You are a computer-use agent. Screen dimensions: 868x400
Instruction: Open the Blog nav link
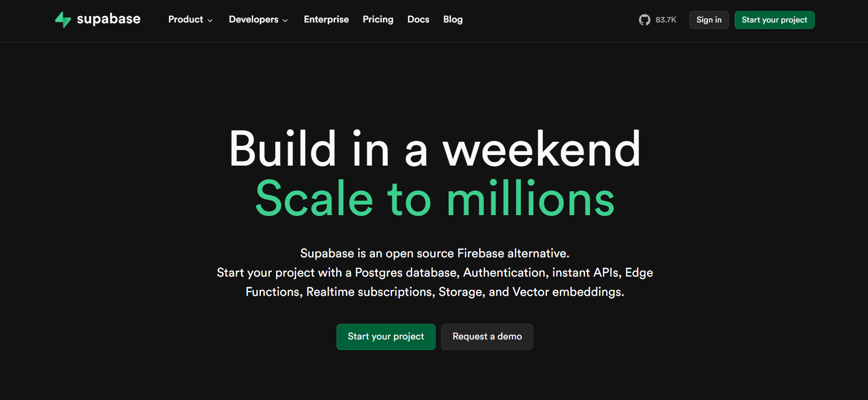pyautogui.click(x=453, y=19)
